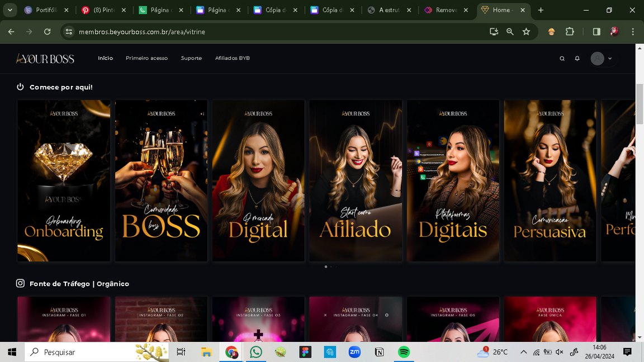Viewport: 644px width, 362px height.
Task: Expand the user profile avatar dropdown
Action: click(602, 59)
